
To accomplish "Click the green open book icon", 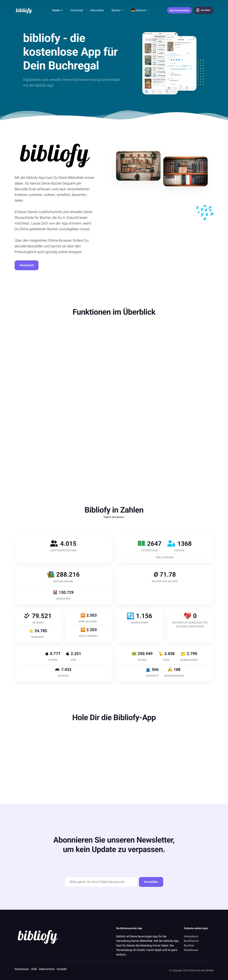I will (141, 543).
